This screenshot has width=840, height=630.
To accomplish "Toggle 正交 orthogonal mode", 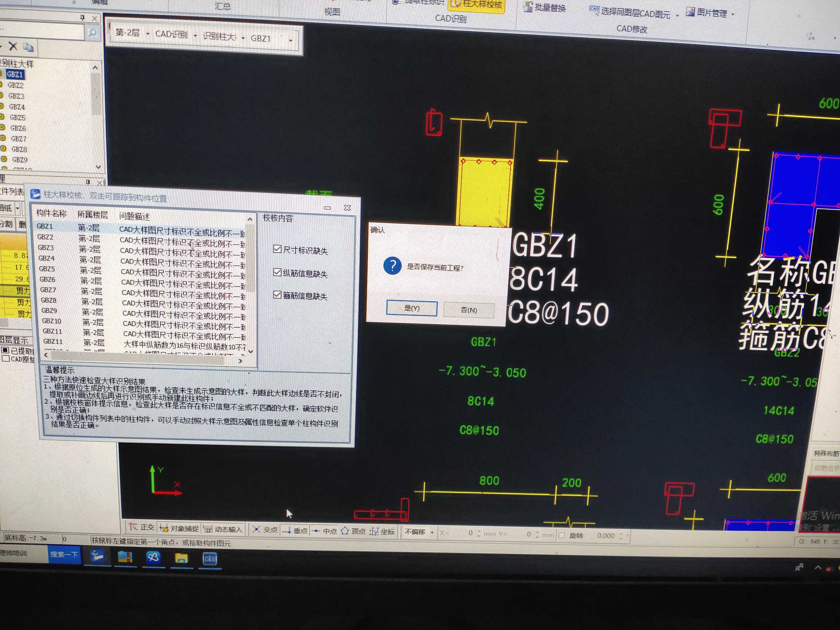I will tap(141, 527).
